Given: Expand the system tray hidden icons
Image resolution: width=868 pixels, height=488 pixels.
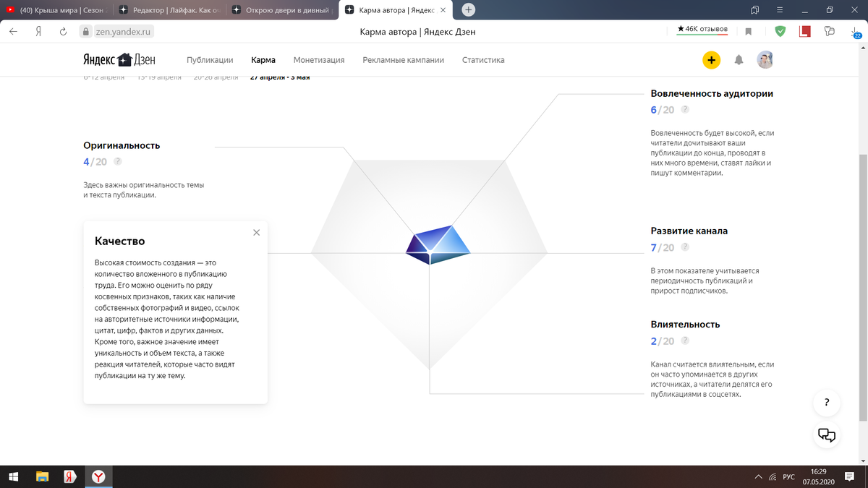Looking at the screenshot, I should point(758,477).
